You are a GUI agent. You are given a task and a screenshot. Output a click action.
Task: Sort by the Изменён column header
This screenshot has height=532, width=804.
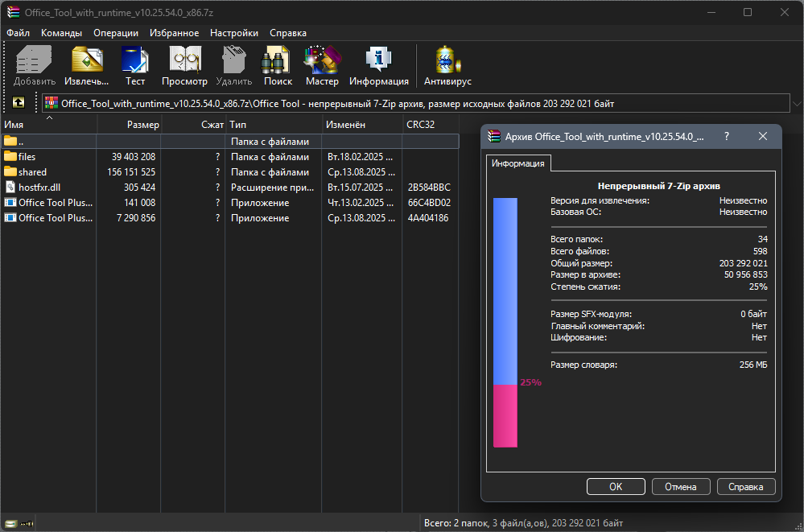coord(362,124)
